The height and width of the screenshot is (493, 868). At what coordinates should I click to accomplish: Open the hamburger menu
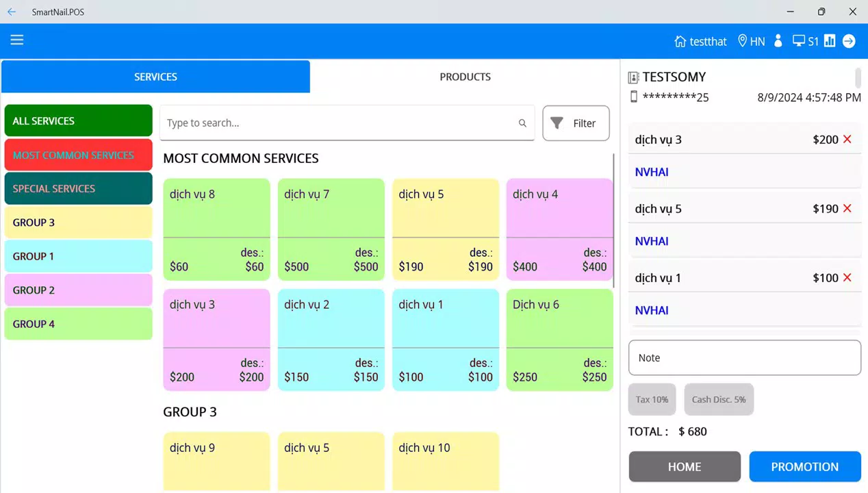coord(17,40)
